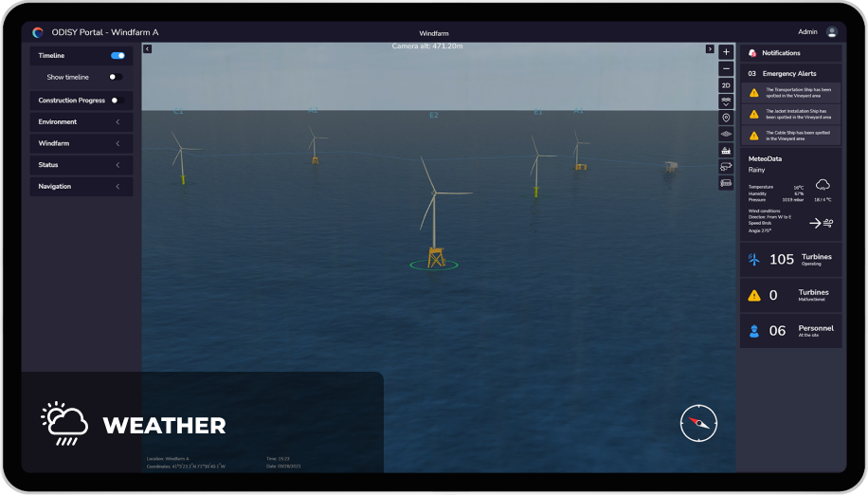Viewport: 868px width, 495px height.
Task: Open the Transportation Ship emergency alert
Action: [790, 92]
